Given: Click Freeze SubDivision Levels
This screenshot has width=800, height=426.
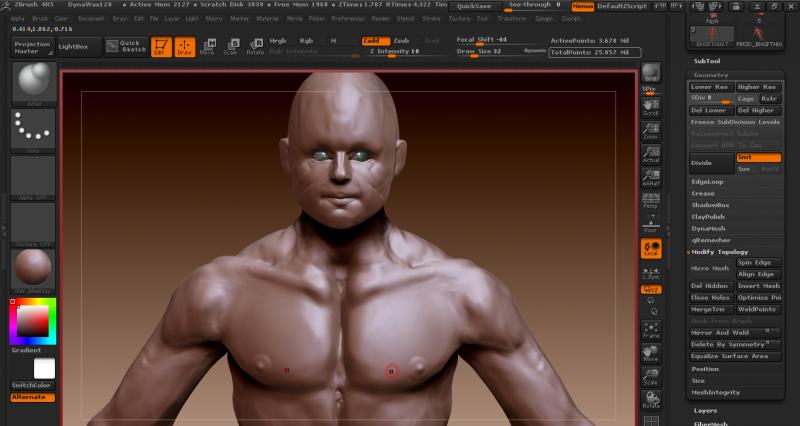Looking at the screenshot, I should (735, 122).
